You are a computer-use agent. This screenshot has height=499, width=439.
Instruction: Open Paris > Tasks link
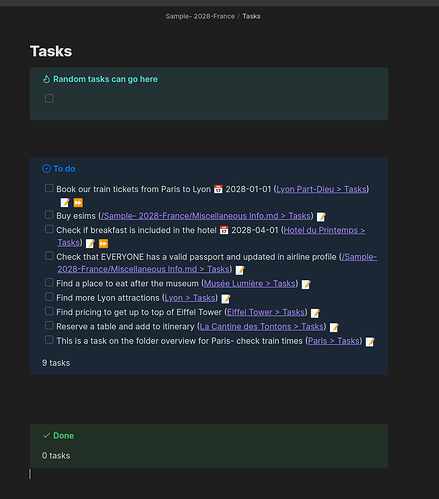tap(334, 341)
